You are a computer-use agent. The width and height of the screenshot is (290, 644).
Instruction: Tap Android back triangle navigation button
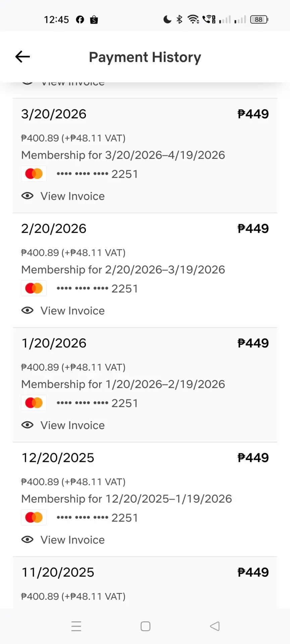[215, 626]
